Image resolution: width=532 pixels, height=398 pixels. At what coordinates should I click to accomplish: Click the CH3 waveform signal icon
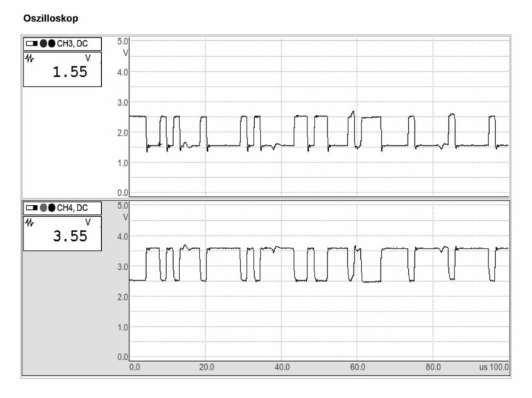click(x=30, y=59)
